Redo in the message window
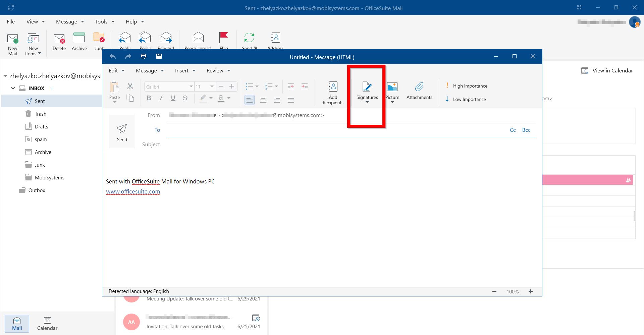 click(x=128, y=57)
